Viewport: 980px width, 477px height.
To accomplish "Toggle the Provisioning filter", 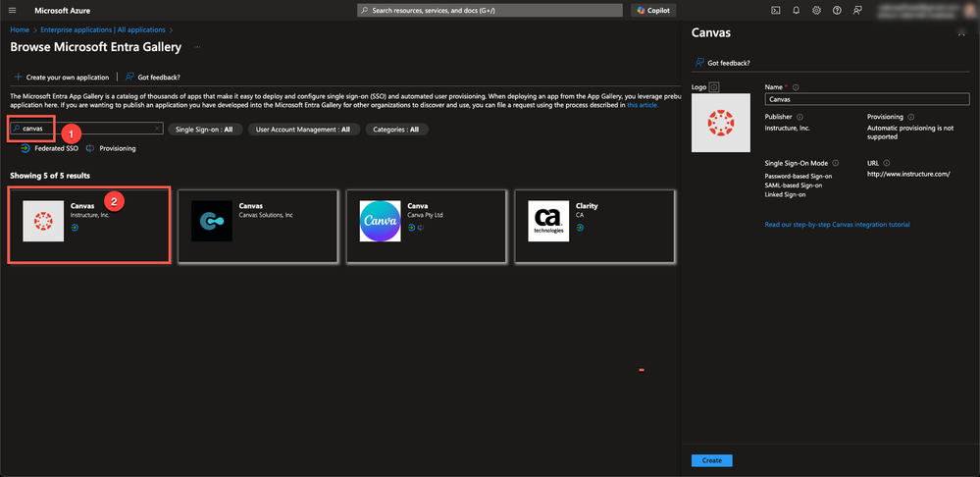I will 111,148.
